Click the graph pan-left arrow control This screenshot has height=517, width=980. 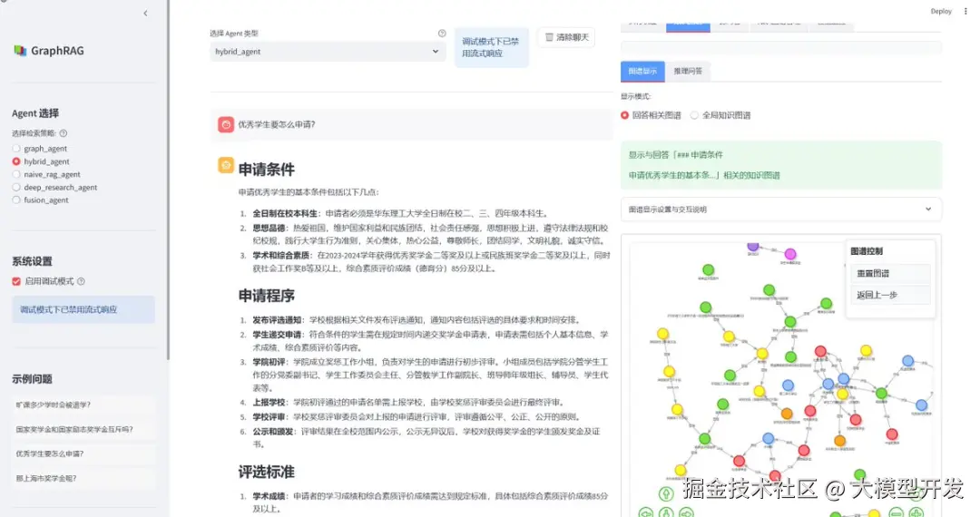click(x=646, y=512)
